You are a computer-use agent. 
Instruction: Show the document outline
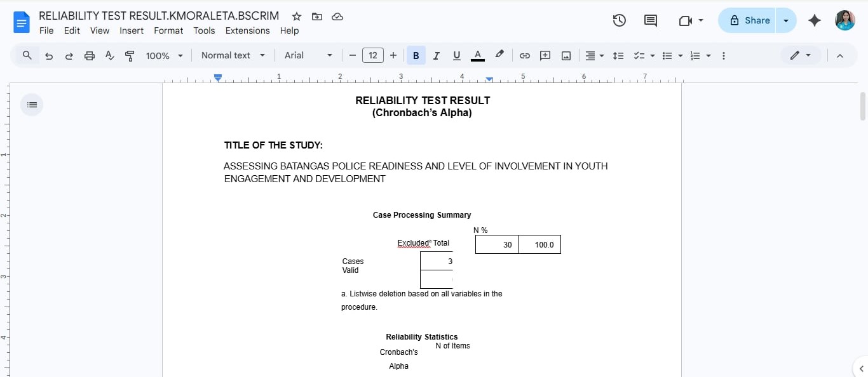(x=32, y=105)
